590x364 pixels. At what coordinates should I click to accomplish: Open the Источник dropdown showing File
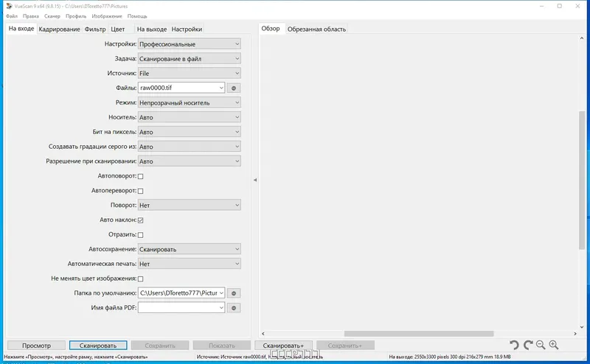[190, 74]
